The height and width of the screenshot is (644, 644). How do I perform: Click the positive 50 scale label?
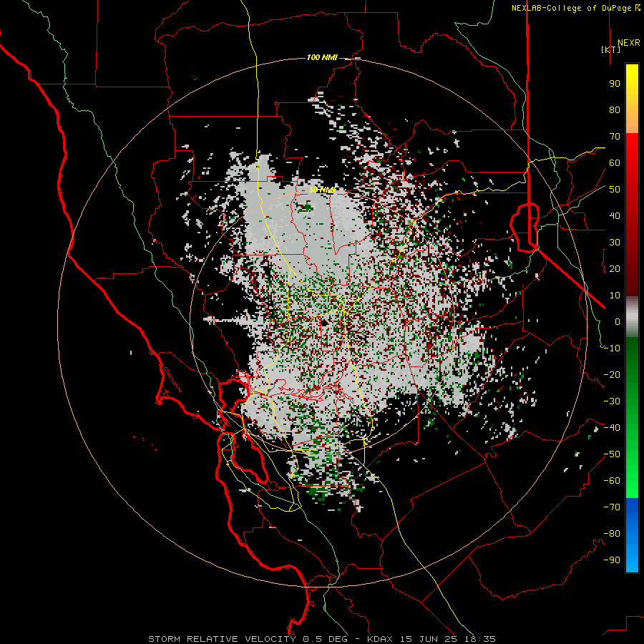(x=615, y=190)
